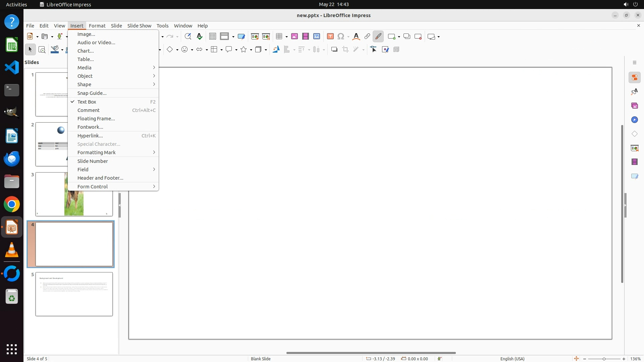Open the Table toolbar dropdown arrow

[x=287, y=37]
